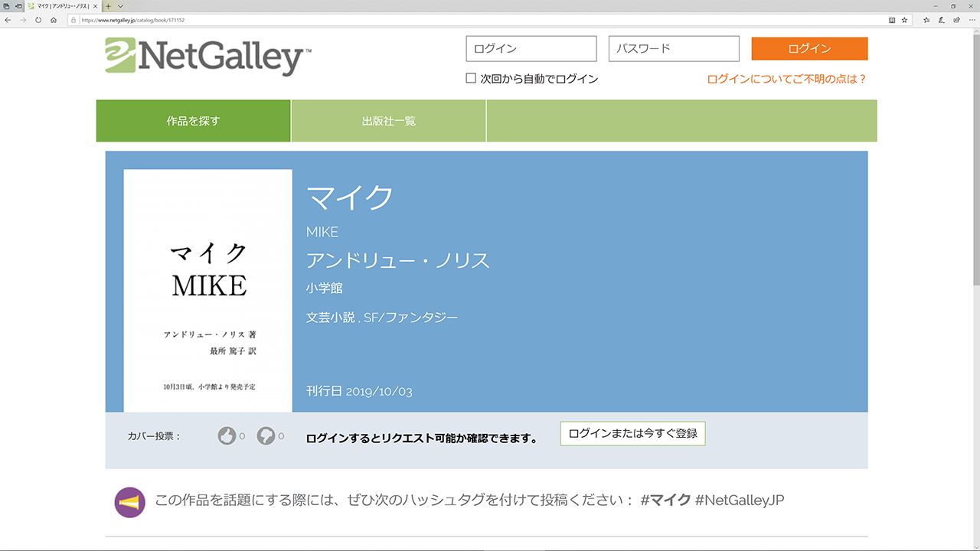The width and height of the screenshot is (980, 551).
Task: Open publisher 小学館 link
Action: (x=325, y=289)
